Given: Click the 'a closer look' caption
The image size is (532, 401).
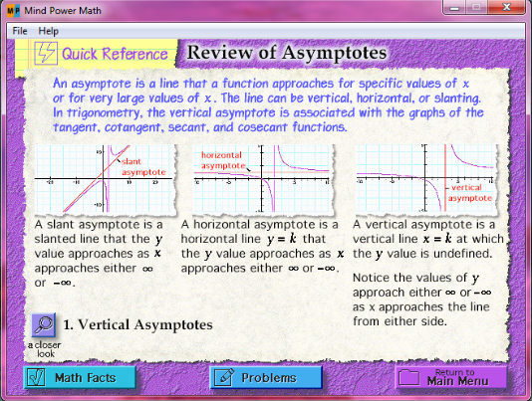Looking at the screenshot, I should pyautogui.click(x=45, y=349).
